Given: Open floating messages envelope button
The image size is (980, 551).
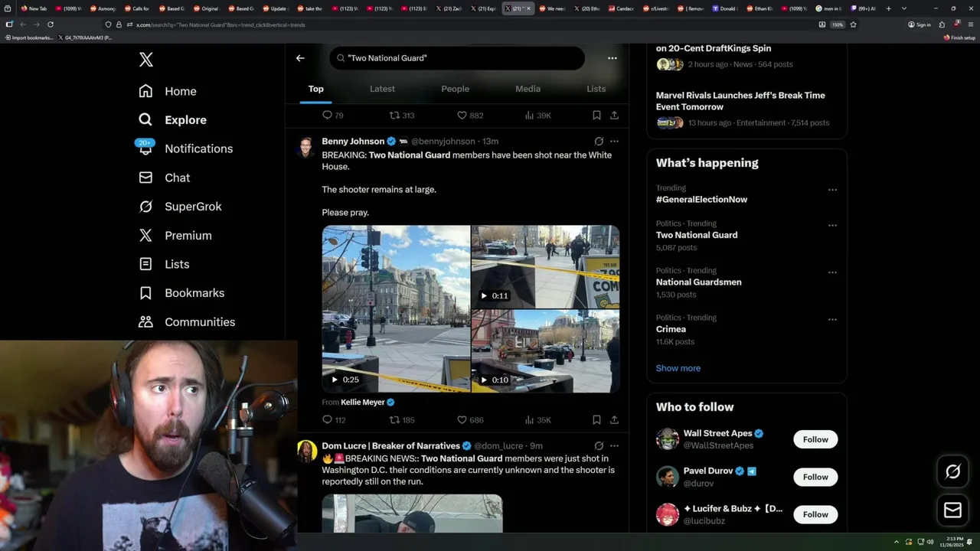Looking at the screenshot, I should (x=952, y=510).
